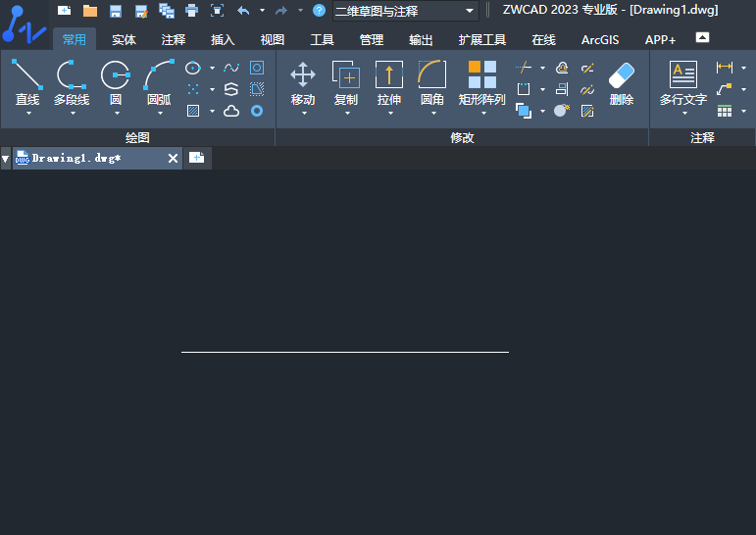Select the Circle (圆) tool

coord(116,82)
